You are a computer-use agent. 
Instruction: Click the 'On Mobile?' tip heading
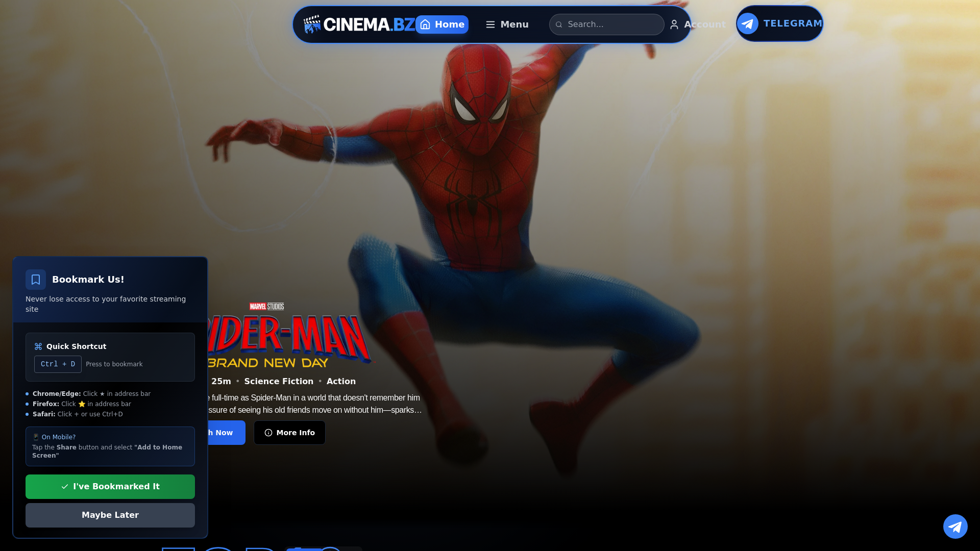click(x=54, y=437)
